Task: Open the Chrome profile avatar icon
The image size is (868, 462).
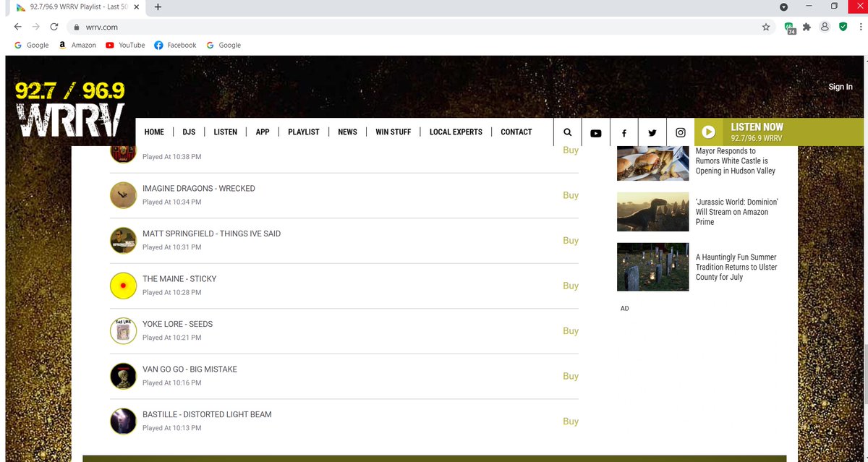Action: 825,27
